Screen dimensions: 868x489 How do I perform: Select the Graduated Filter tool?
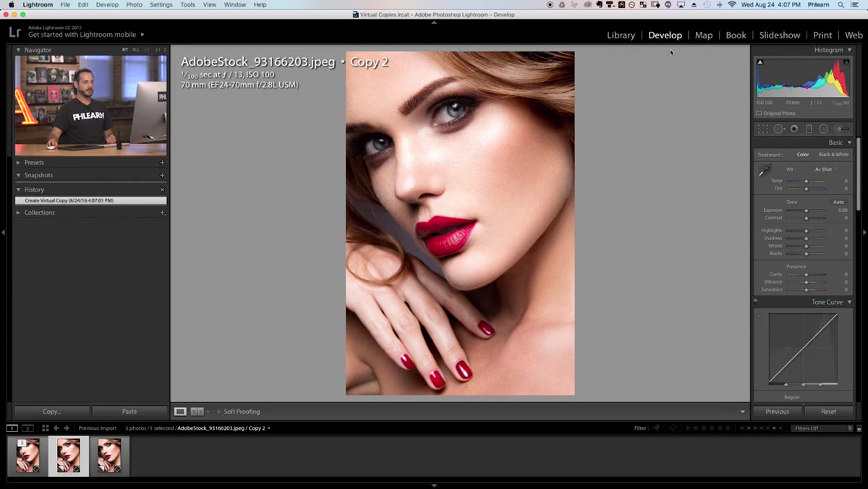coord(809,129)
